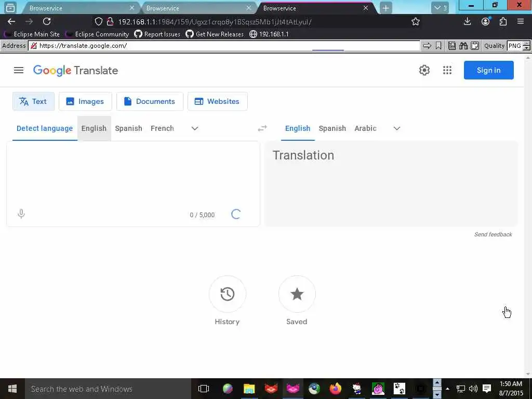Open Eclipse Community bookmark

click(x=98, y=34)
